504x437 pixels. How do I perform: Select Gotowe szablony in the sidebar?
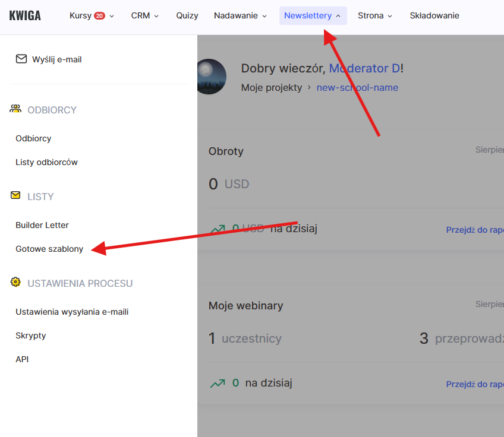coord(49,249)
